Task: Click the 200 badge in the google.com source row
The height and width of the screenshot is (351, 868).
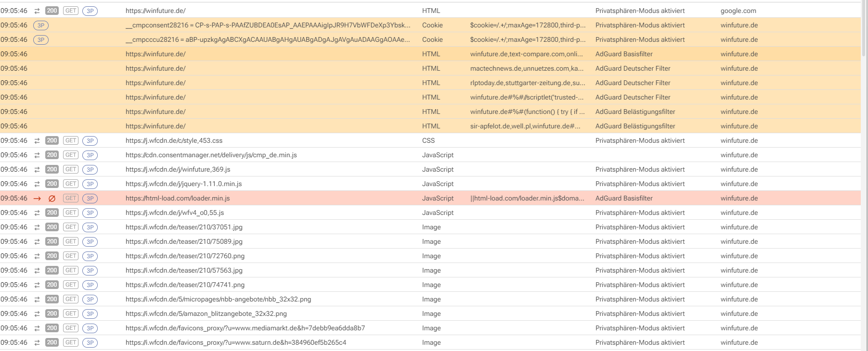Action: pos(52,11)
